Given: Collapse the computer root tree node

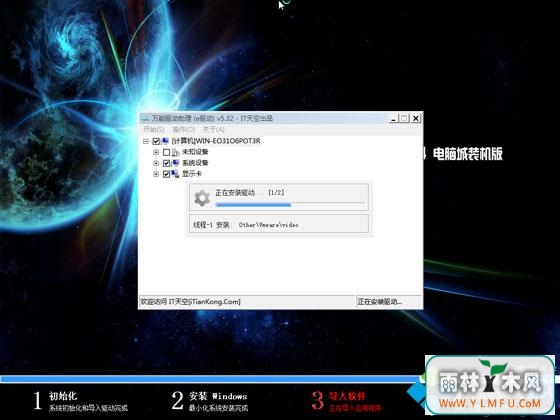Looking at the screenshot, I should [x=146, y=141].
